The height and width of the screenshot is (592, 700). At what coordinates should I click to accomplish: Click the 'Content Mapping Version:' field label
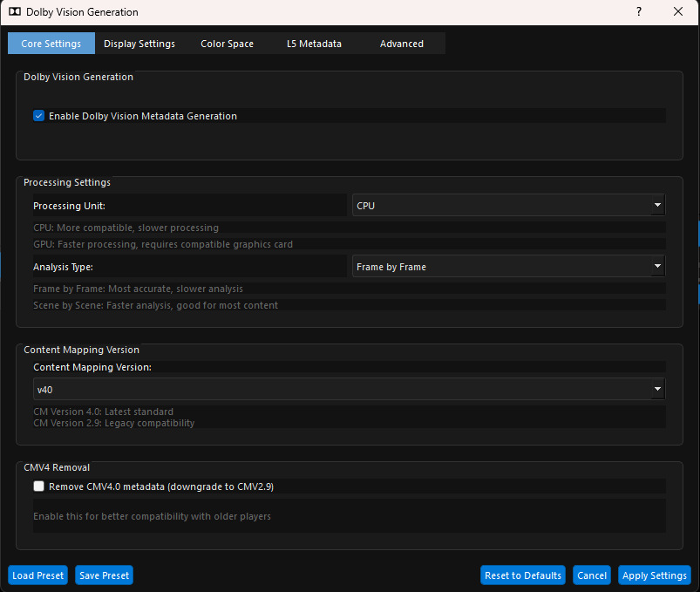(92, 367)
